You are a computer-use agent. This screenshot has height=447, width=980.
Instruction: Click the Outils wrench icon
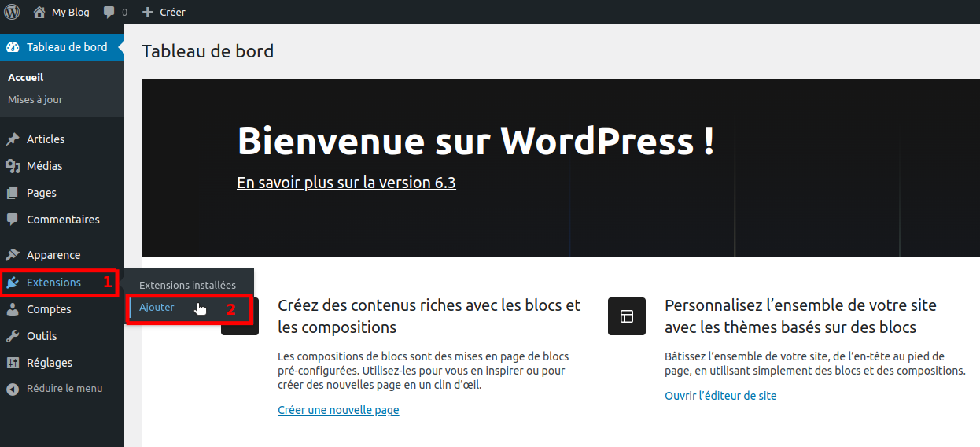(x=13, y=336)
